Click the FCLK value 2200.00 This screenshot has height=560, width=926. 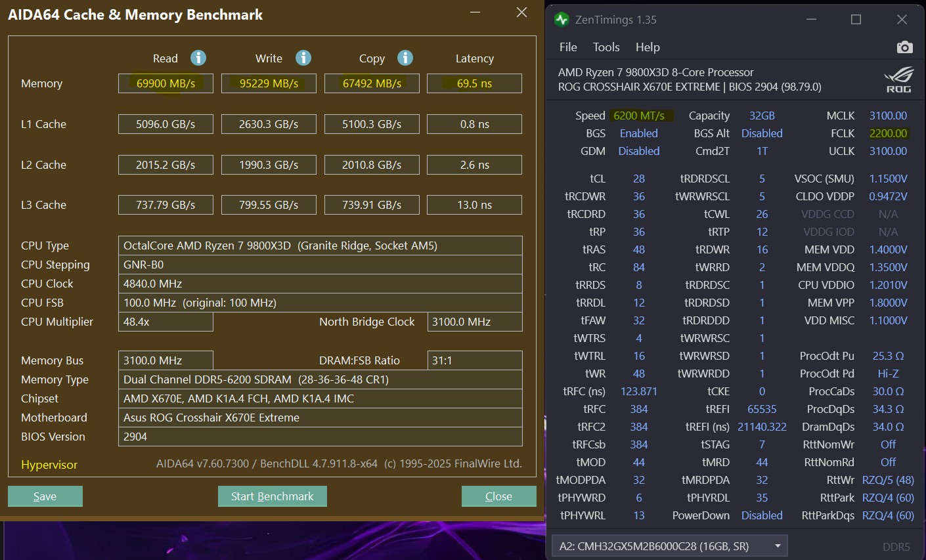point(888,133)
